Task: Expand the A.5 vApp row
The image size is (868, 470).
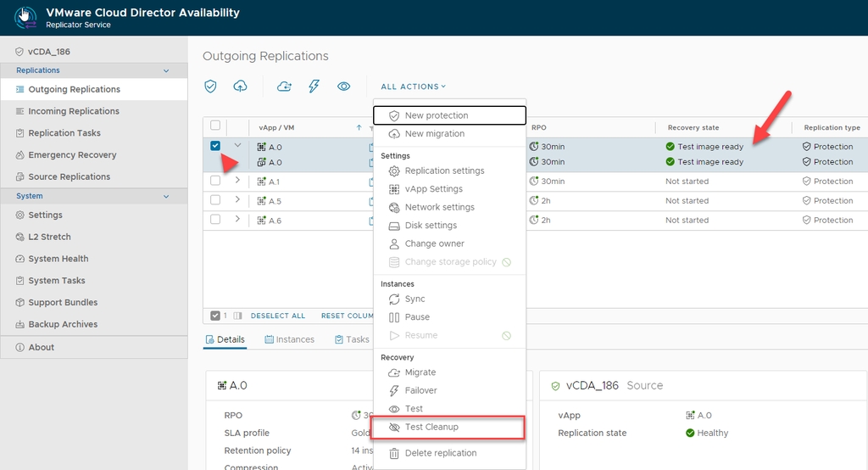Action: 237,200
